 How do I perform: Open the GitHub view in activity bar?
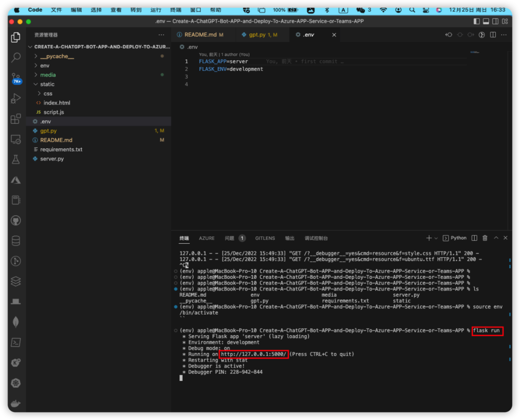pyautogui.click(x=15, y=221)
